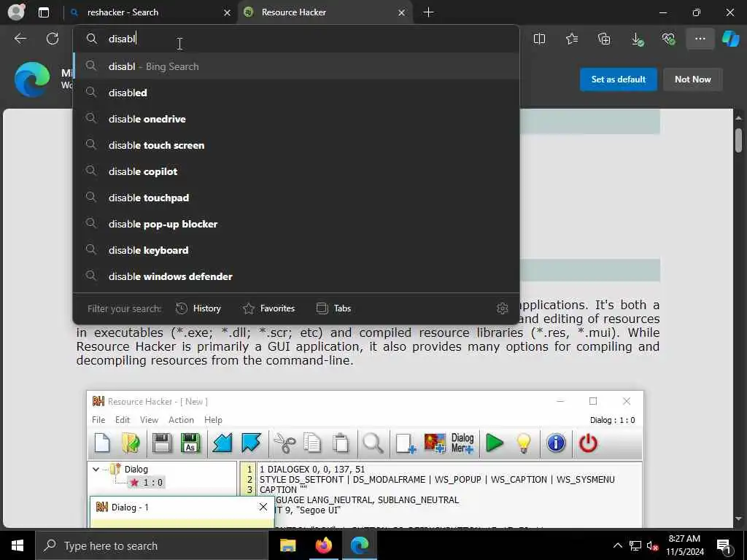Click the lightbulb icon in screenshot
747x560 pixels.
coord(524,443)
